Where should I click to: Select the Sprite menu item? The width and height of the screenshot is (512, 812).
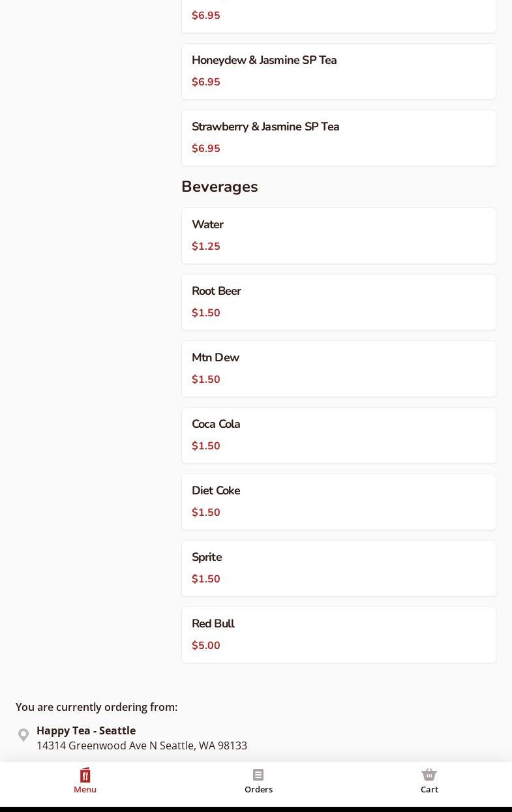pyautogui.click(x=339, y=568)
